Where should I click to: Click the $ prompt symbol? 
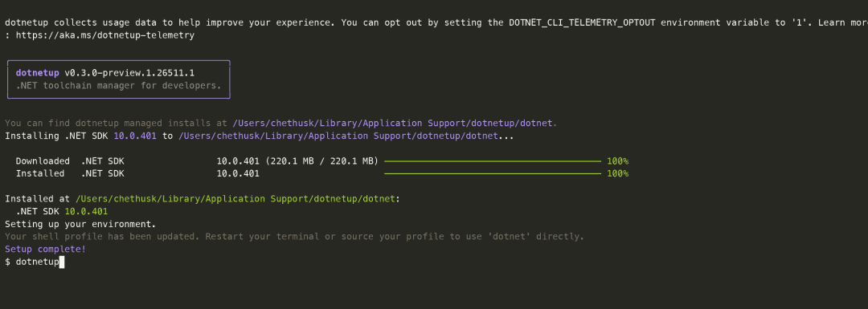pyautogui.click(x=8, y=262)
